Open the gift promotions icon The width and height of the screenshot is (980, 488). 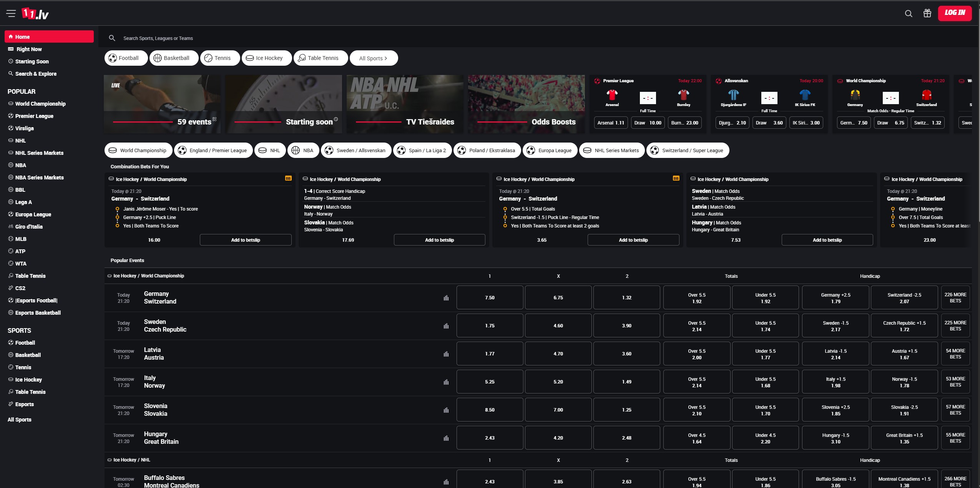click(927, 13)
